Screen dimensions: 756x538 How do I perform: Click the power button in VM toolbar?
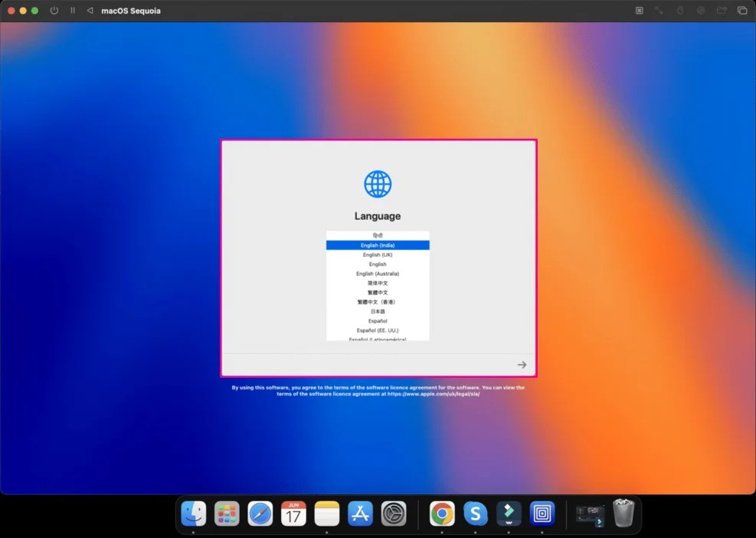click(x=54, y=10)
